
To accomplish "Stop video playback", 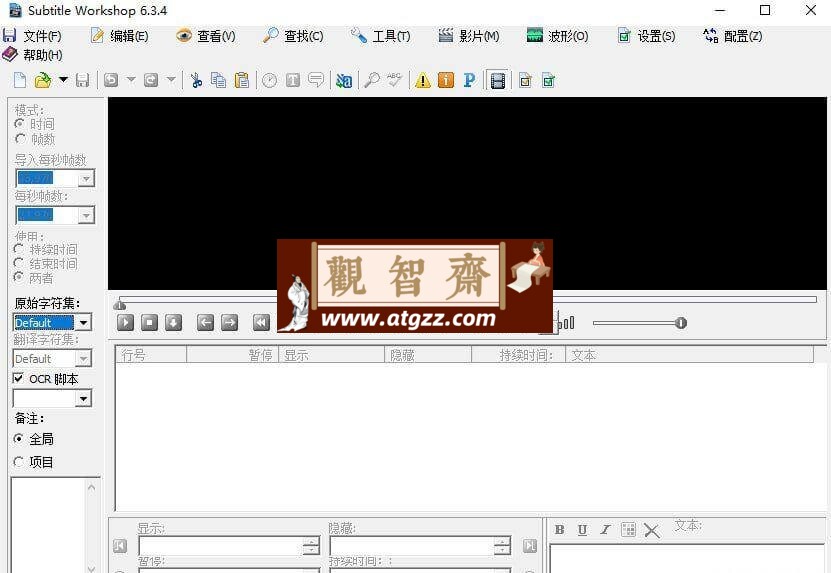I will [x=149, y=322].
